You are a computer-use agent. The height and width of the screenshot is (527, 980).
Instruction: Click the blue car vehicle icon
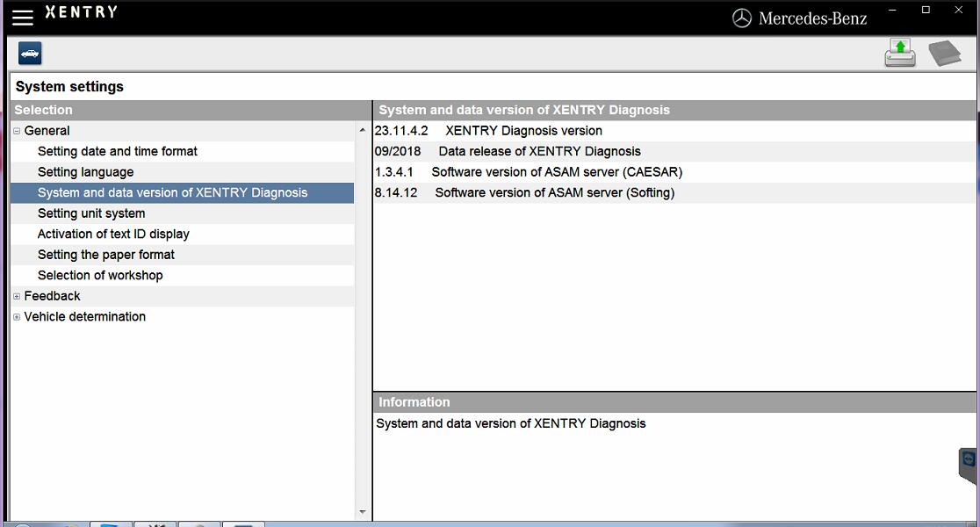30,54
